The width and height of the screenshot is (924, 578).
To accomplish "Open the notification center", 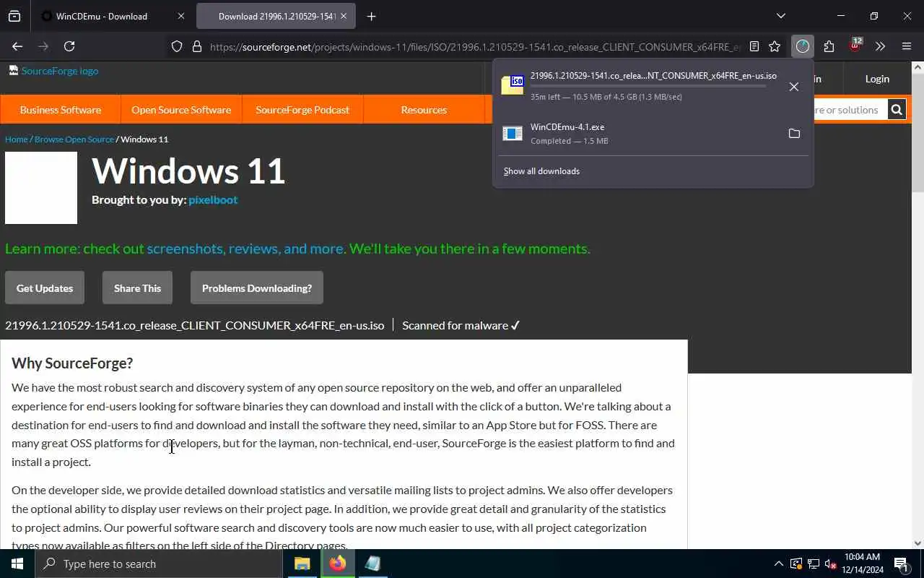I will point(902,564).
